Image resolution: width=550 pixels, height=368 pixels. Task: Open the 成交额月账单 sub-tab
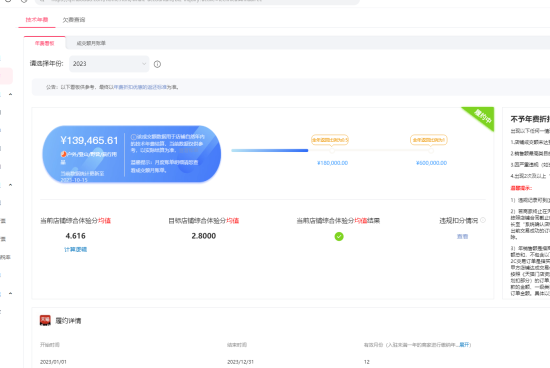point(91,43)
